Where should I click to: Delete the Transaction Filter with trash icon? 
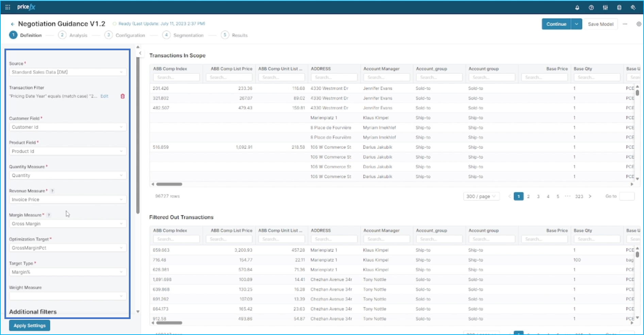point(123,96)
